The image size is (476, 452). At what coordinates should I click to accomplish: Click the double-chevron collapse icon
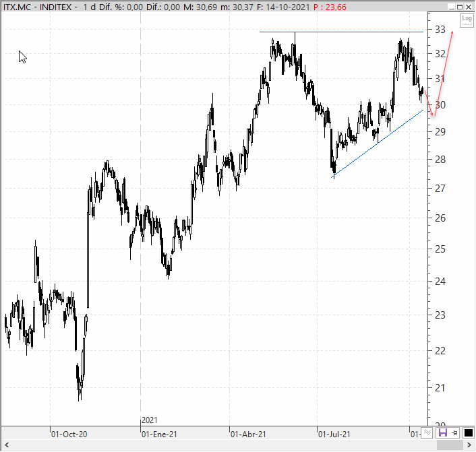point(427,432)
